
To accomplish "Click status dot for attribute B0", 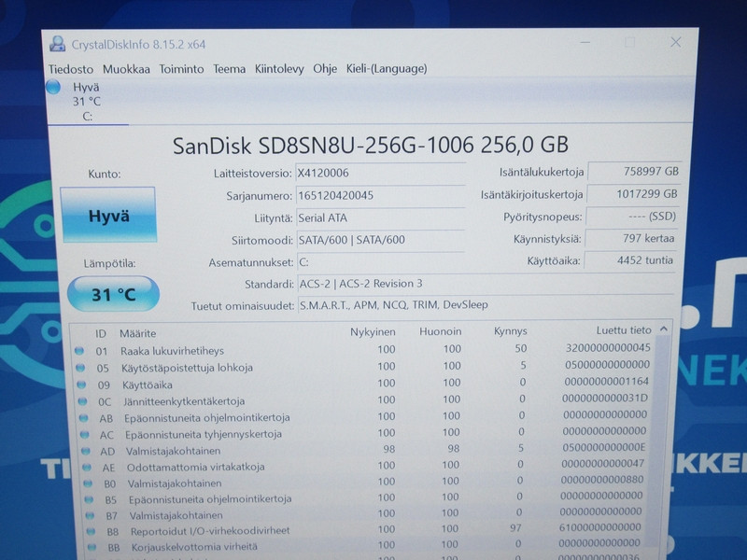I will 88,483.
